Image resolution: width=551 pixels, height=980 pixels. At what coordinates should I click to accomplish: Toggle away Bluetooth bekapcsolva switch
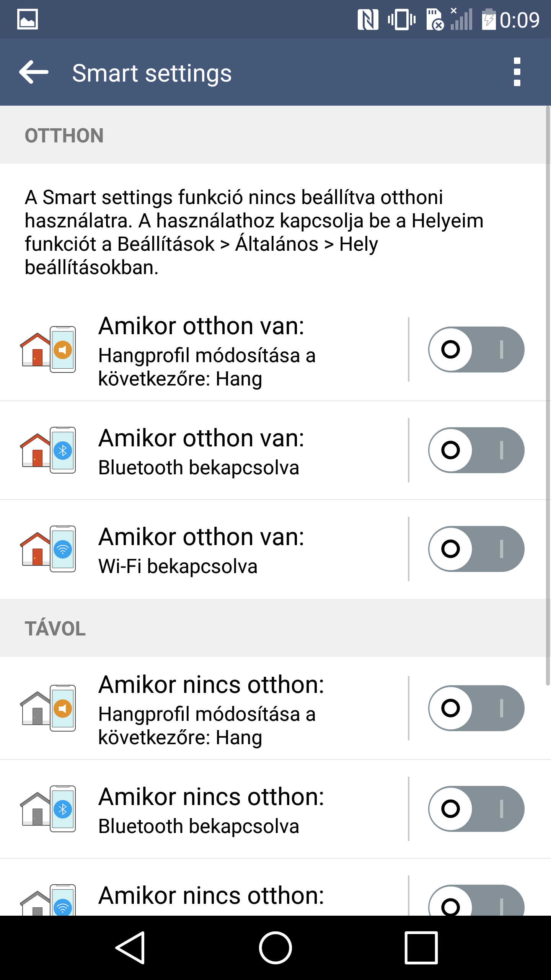[476, 808]
